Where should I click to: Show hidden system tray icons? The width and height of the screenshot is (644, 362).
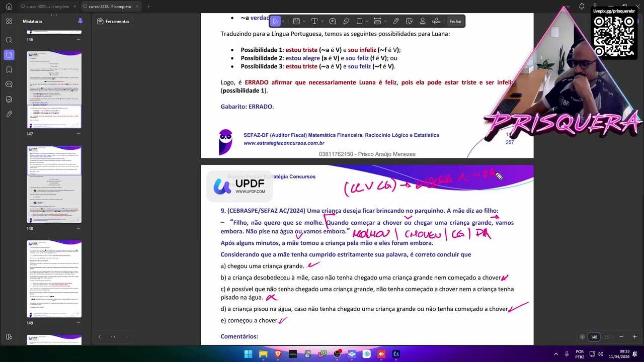coord(556,354)
